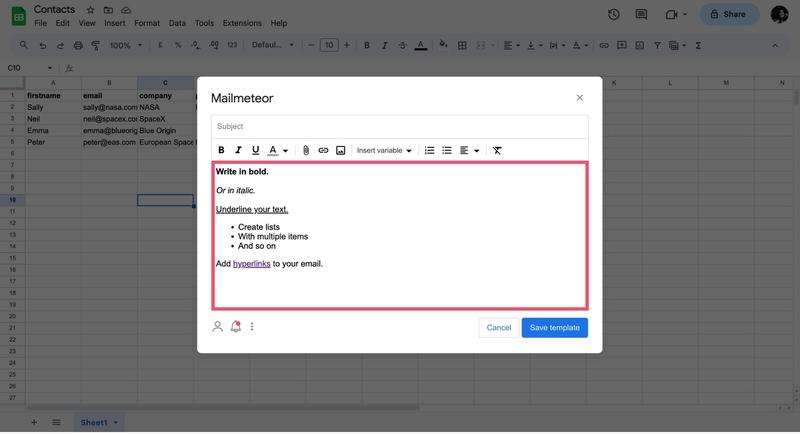Screen dimensions: 800x434
Task: Open text alignment dropdown in Mailmeteor
Action: coord(469,150)
